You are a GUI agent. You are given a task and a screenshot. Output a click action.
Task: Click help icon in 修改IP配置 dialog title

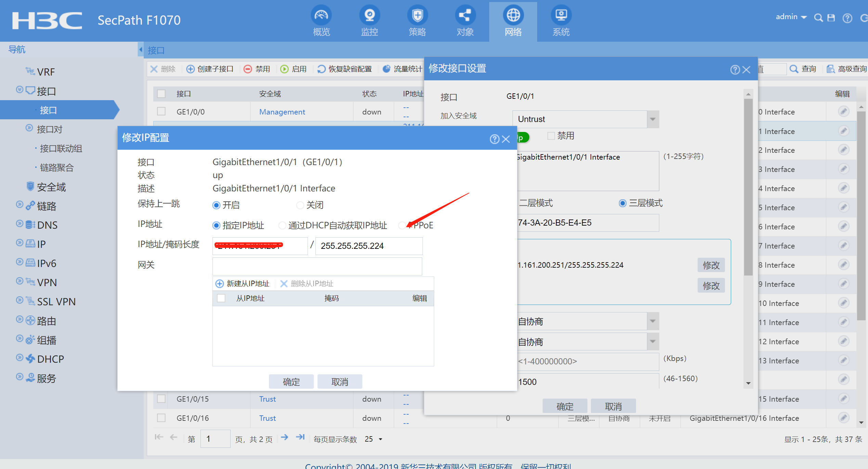tap(494, 139)
